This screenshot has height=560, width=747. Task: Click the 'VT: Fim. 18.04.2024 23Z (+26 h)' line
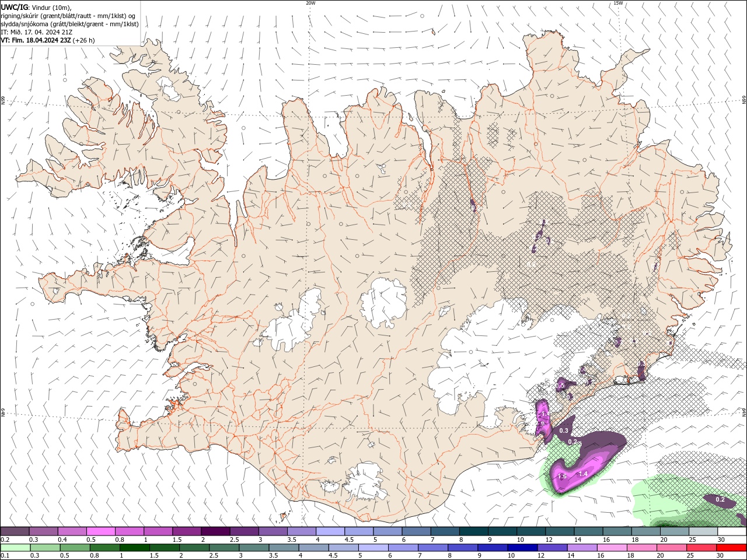(x=48, y=40)
